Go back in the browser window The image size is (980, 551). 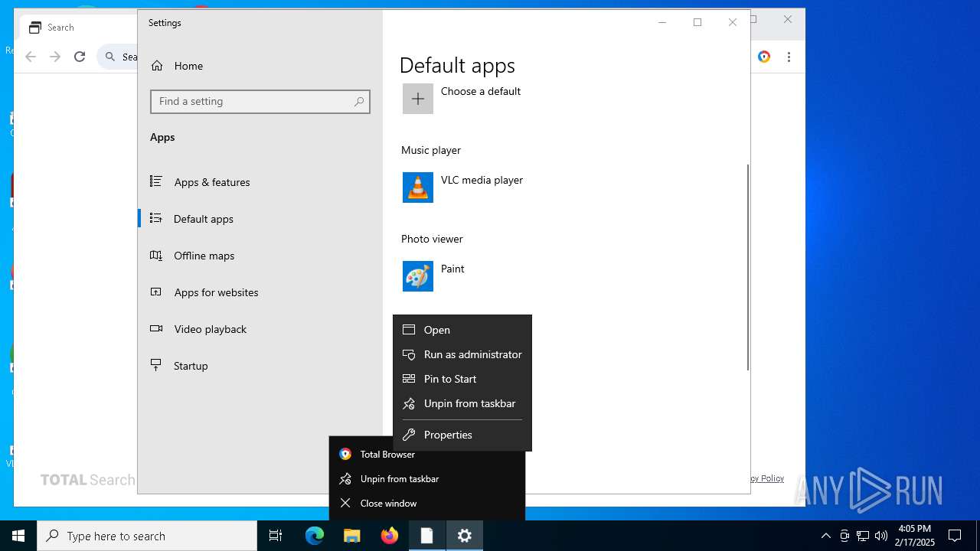[x=31, y=57]
